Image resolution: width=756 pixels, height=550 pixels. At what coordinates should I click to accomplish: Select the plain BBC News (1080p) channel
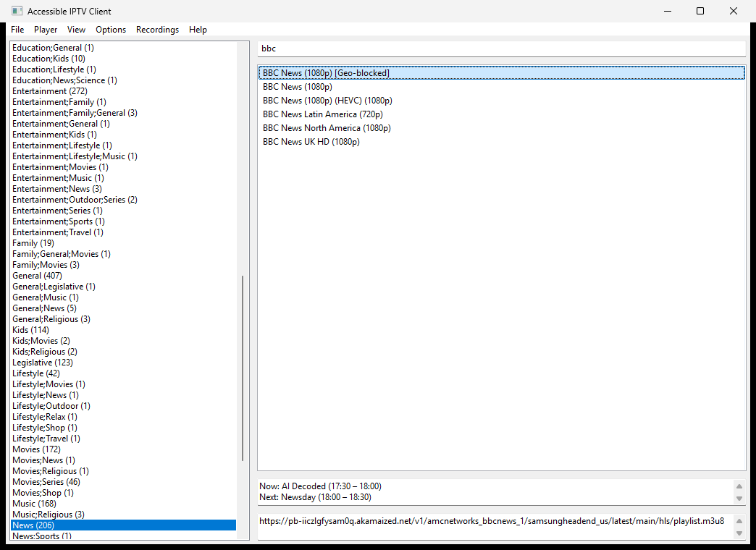pos(501,87)
